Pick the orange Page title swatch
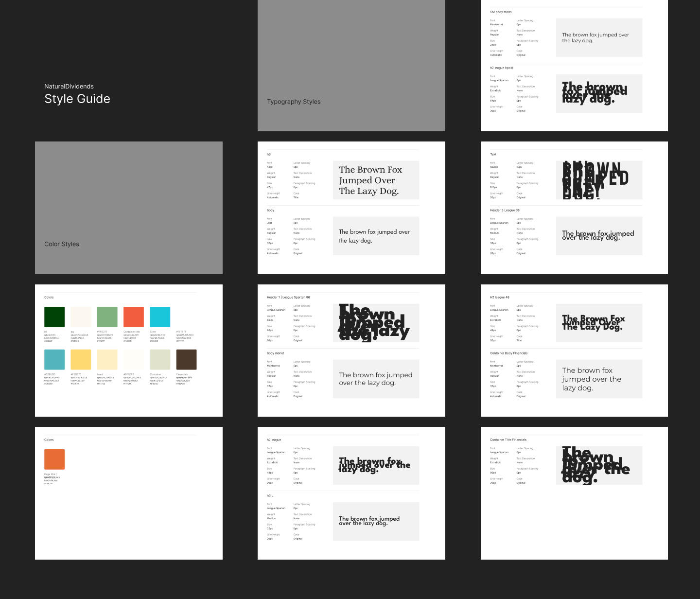 tap(54, 459)
